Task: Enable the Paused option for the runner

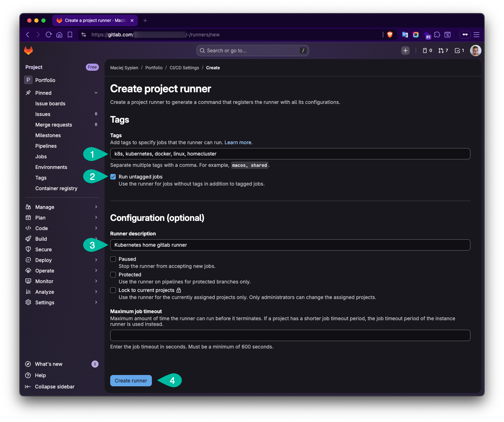Action: [x=113, y=259]
